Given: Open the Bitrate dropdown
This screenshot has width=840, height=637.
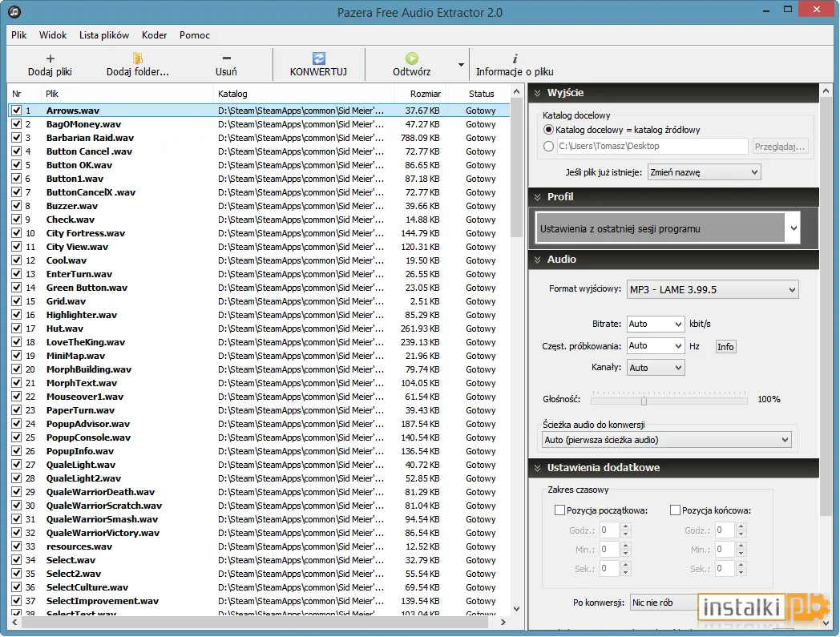Looking at the screenshot, I should coord(656,324).
